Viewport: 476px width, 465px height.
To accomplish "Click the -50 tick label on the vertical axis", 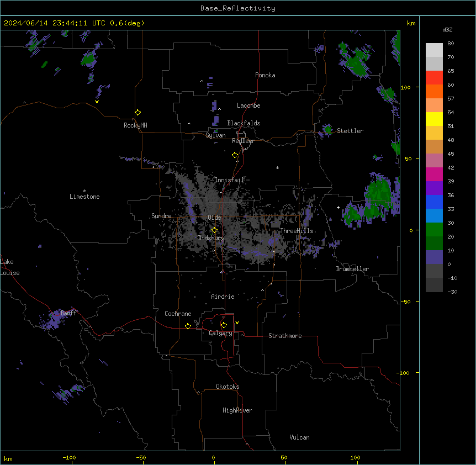I will pos(405,302).
